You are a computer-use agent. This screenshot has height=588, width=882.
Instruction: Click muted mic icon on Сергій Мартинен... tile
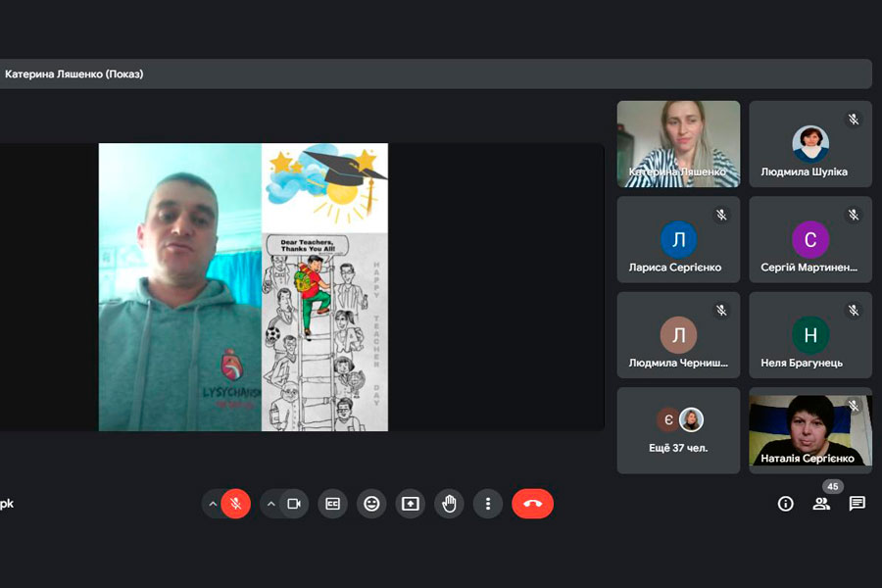coord(854,215)
